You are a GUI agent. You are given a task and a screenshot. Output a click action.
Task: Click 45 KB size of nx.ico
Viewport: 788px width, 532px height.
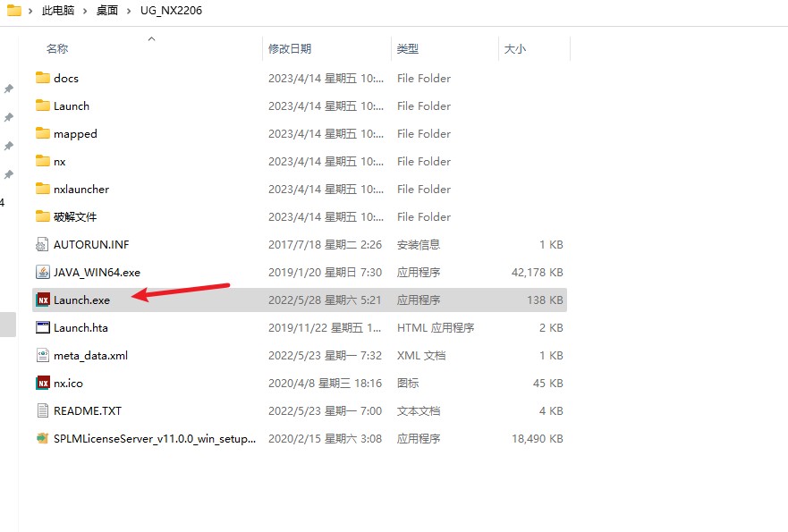[547, 384]
